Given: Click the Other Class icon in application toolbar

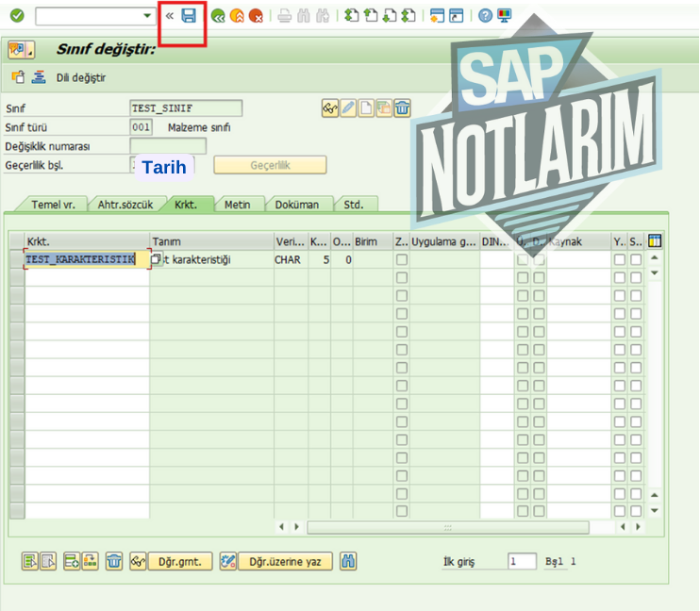Looking at the screenshot, I should [x=18, y=77].
